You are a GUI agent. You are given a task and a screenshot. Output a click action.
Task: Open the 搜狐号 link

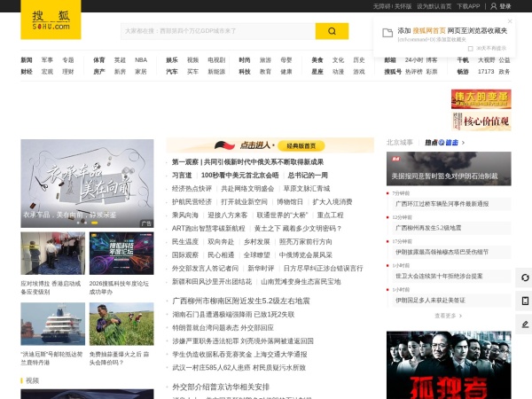[393, 72]
